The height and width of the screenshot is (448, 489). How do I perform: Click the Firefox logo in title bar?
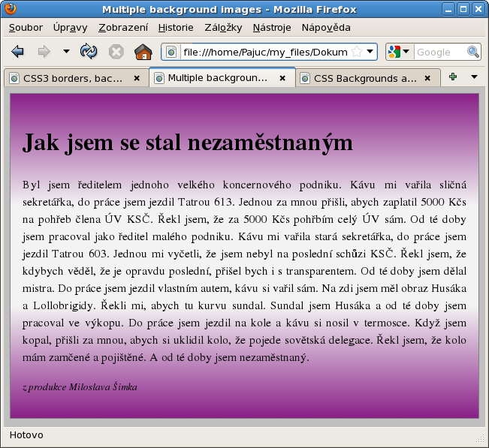11,8
